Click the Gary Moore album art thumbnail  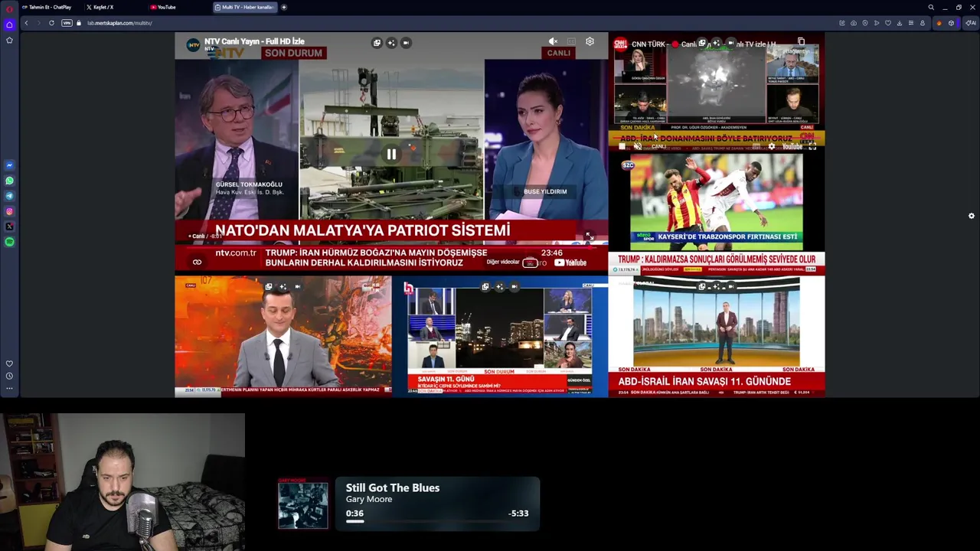[x=303, y=504]
